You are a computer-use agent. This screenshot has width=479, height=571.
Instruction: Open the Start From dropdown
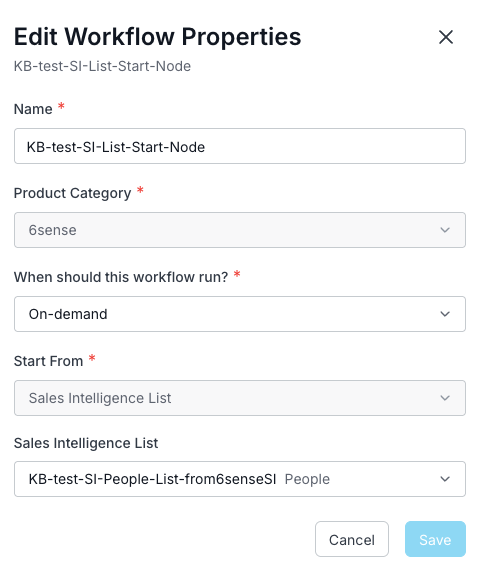[240, 398]
